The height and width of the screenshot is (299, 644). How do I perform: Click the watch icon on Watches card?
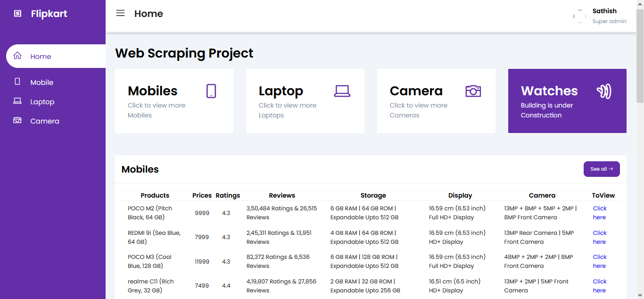(604, 91)
